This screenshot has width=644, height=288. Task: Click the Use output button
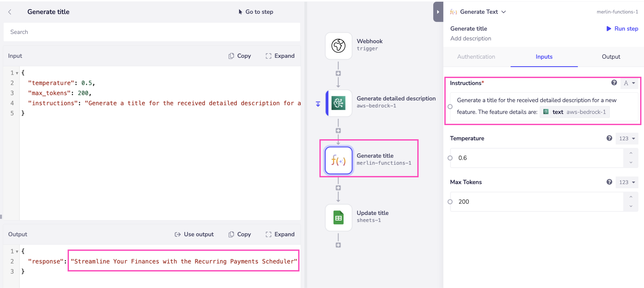click(194, 234)
